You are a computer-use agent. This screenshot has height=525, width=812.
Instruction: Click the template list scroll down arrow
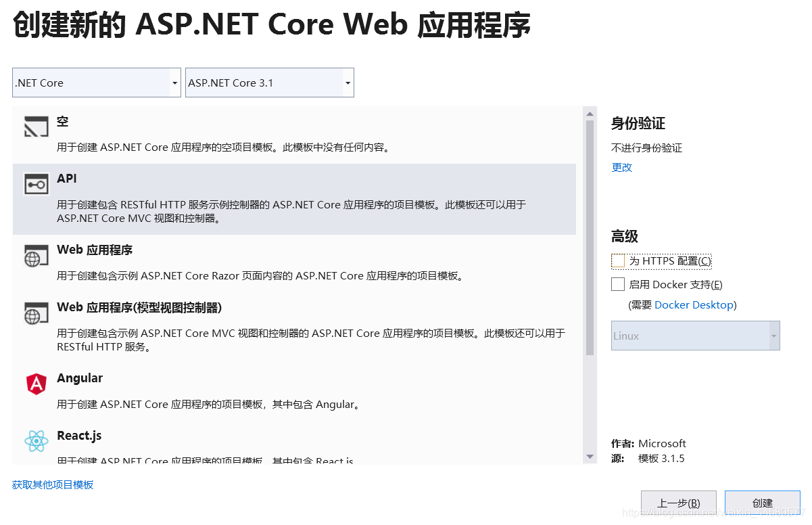point(590,457)
